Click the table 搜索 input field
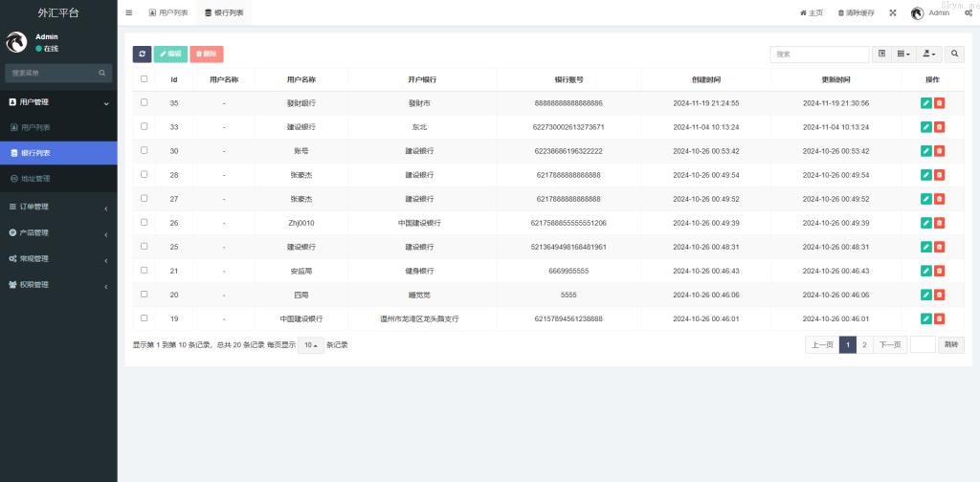980x482 pixels. click(x=819, y=55)
